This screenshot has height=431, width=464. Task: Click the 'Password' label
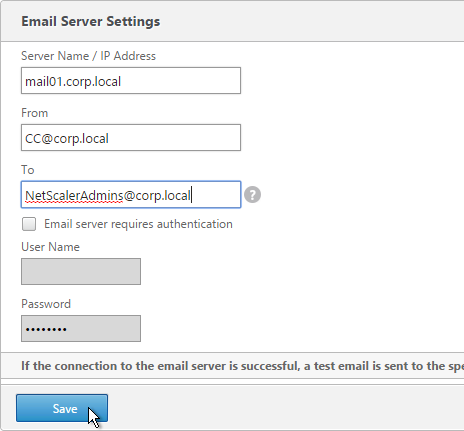coord(46,304)
